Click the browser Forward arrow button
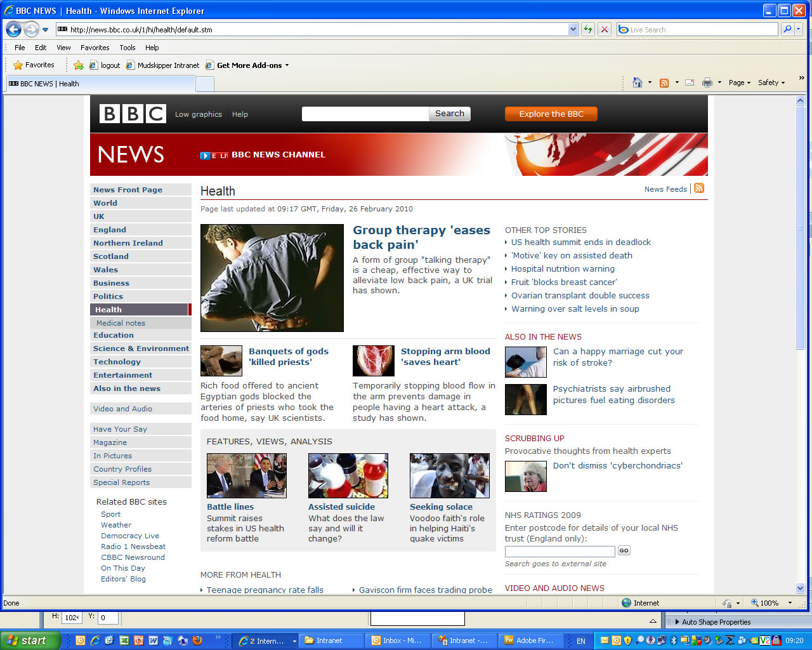The width and height of the screenshot is (812, 650). point(31,29)
